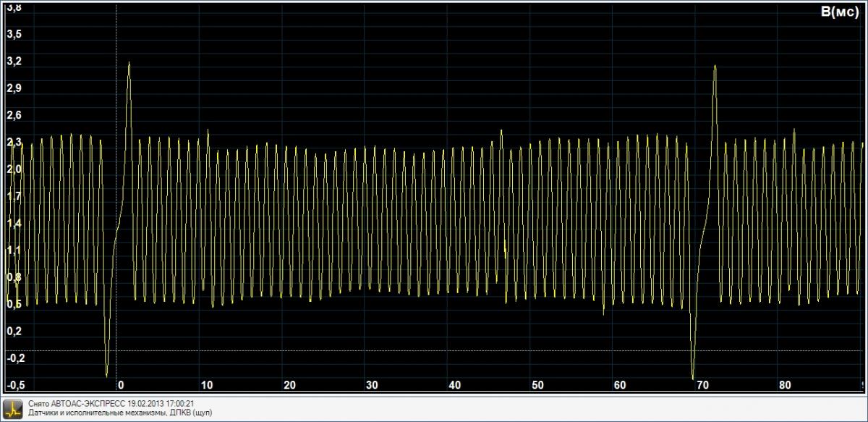Click the В(мс) axis units label
This screenshot has height=422, width=868.
[839, 12]
